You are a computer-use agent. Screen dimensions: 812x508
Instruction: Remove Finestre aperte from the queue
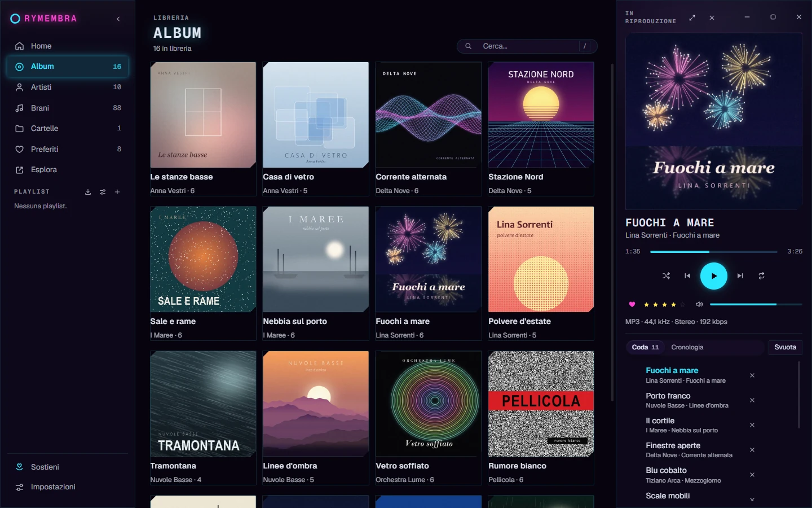[x=752, y=450]
